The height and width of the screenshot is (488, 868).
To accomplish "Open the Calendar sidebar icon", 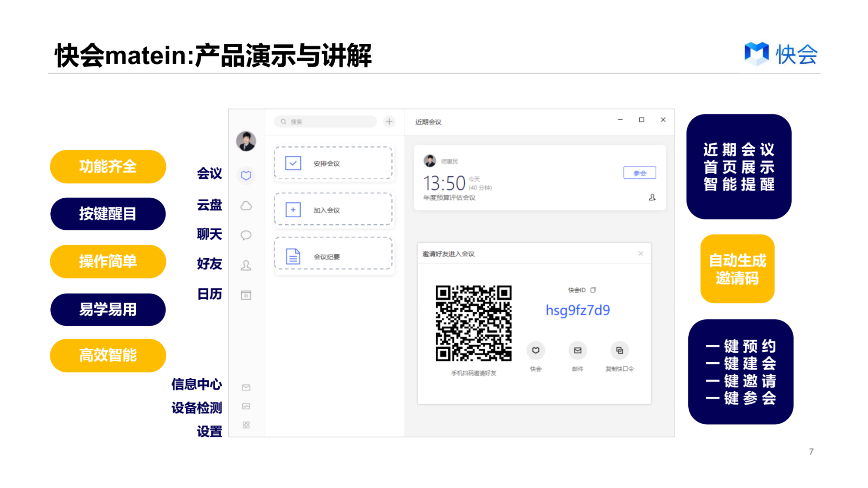I will click(x=246, y=295).
